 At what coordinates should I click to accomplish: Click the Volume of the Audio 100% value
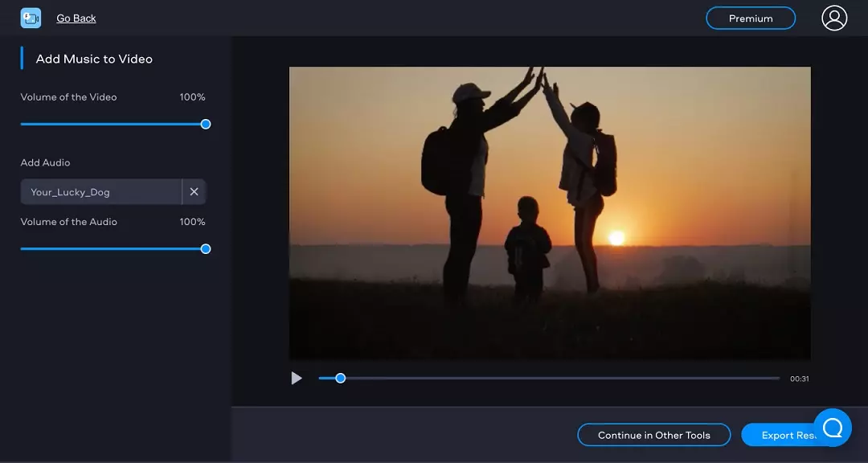point(192,222)
